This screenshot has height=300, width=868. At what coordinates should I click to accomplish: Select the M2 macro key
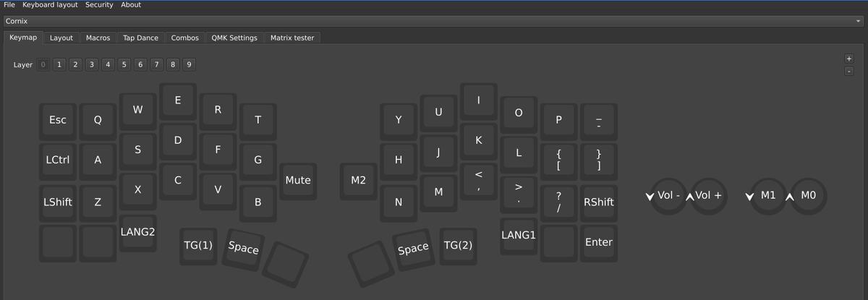pyautogui.click(x=358, y=181)
